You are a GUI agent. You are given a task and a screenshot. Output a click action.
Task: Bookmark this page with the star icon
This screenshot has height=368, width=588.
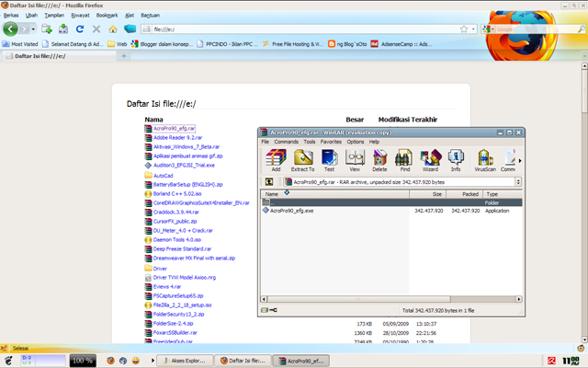(x=464, y=29)
